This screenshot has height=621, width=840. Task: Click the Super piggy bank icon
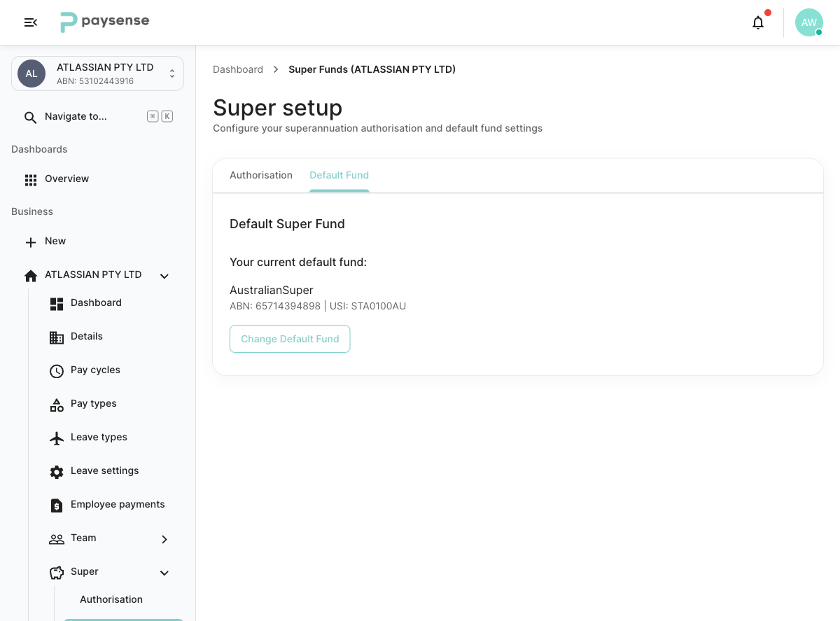click(57, 573)
